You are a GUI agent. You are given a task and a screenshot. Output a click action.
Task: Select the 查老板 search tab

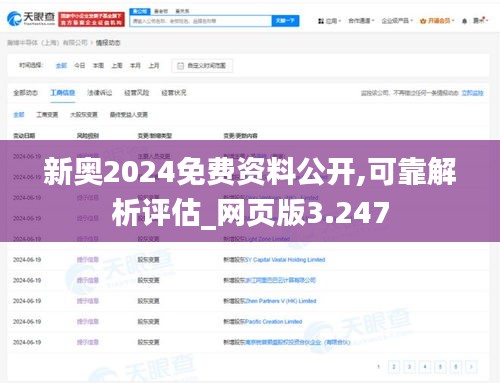click(x=161, y=11)
